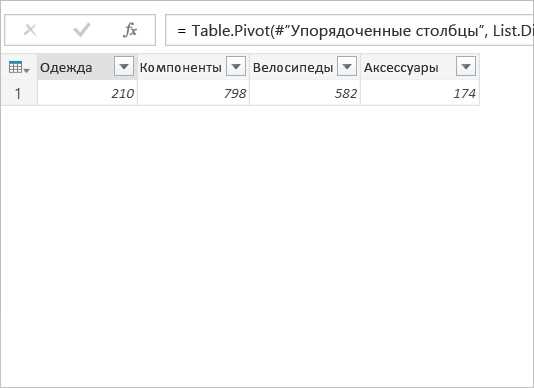Open the Одежда column filter dropdown

tap(124, 66)
